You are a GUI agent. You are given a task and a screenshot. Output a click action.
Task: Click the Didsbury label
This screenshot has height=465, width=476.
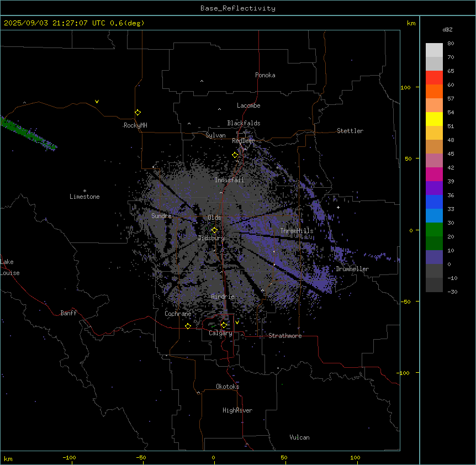[x=211, y=238]
